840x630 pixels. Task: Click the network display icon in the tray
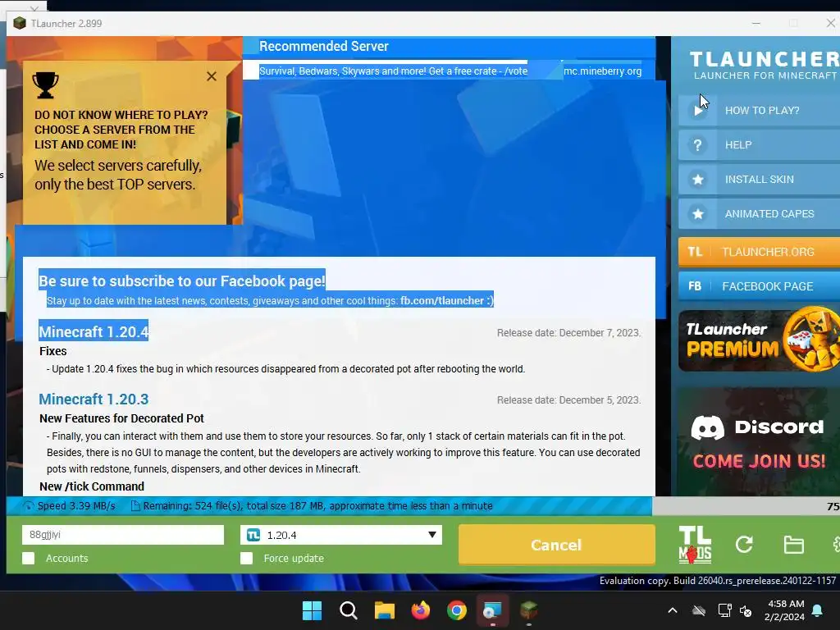point(724,610)
